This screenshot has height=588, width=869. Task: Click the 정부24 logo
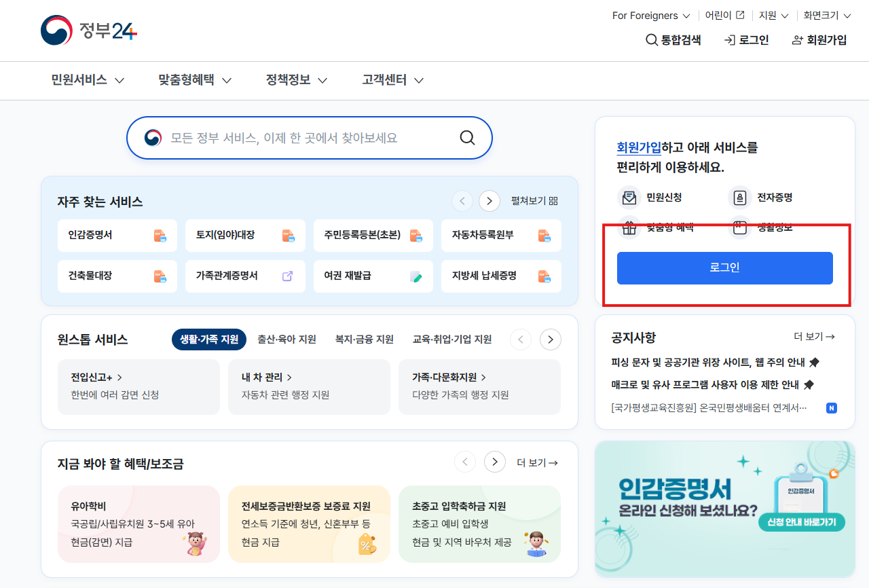pyautogui.click(x=88, y=30)
